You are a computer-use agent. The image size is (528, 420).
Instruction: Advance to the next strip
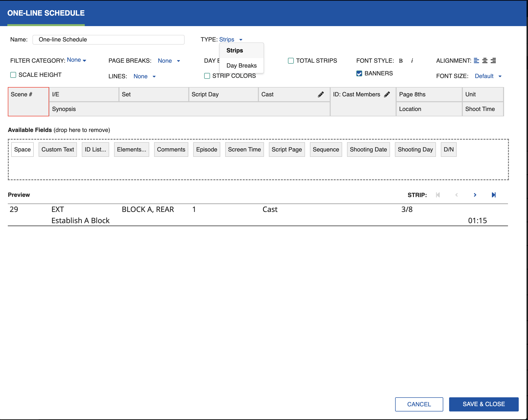475,195
